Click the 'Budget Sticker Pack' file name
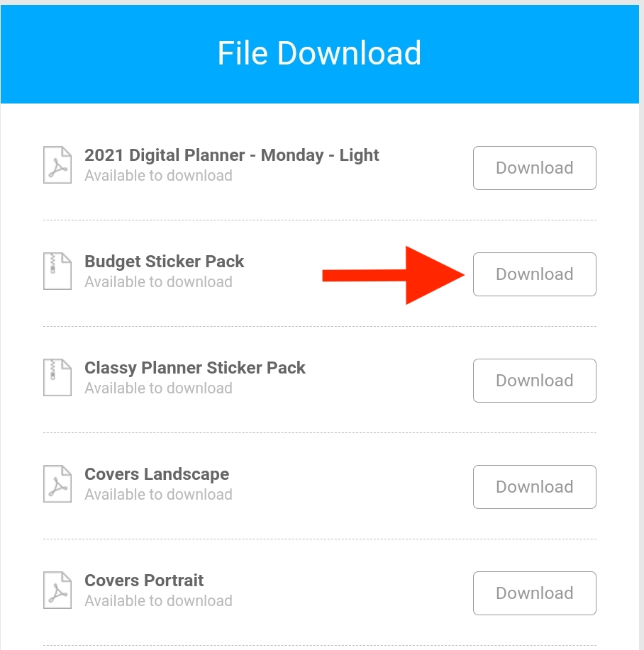Image resolution: width=644 pixels, height=650 pixels. (165, 262)
